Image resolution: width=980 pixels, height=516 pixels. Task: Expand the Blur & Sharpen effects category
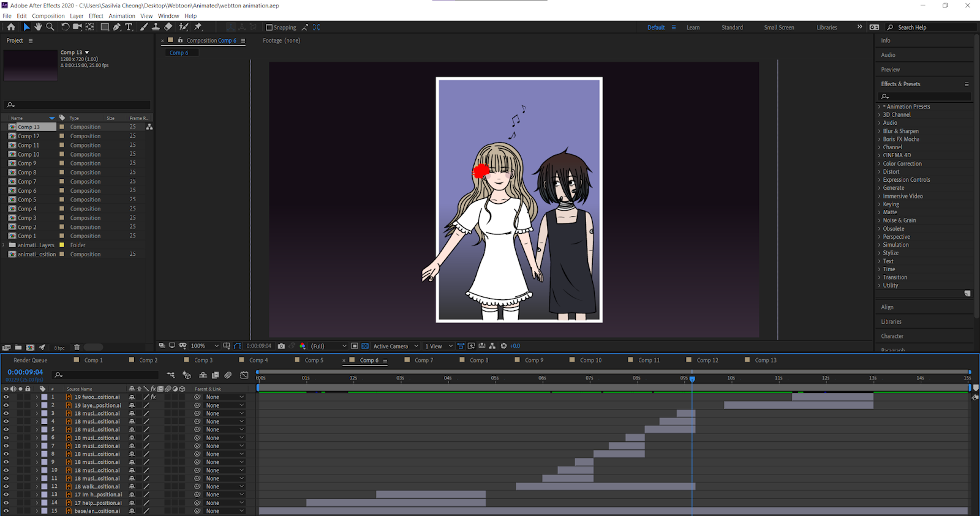880,131
